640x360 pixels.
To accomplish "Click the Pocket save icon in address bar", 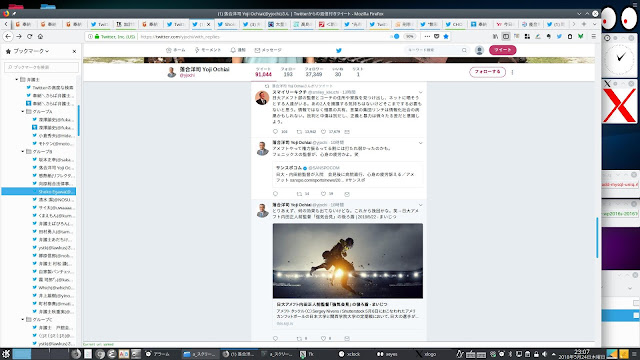I will pos(436,36).
